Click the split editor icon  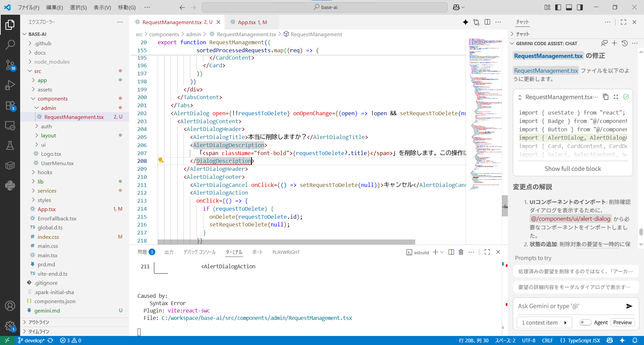coord(487,22)
